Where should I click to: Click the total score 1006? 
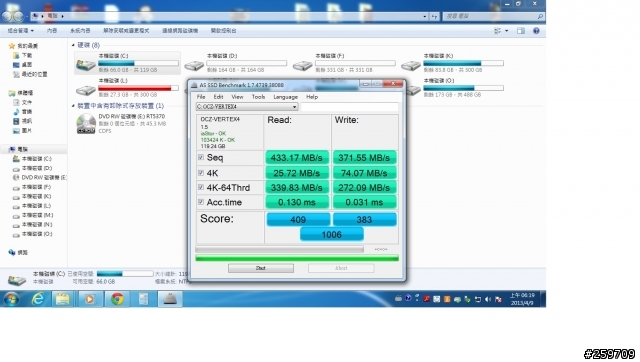click(x=331, y=234)
